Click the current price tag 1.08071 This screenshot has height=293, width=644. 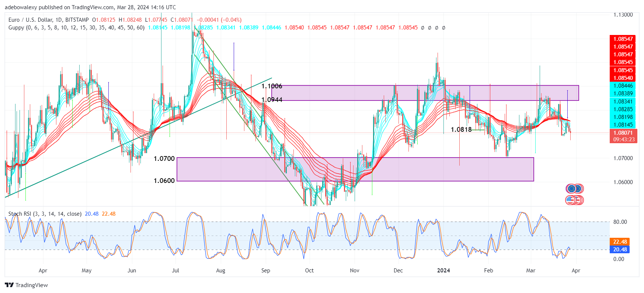pyautogui.click(x=623, y=133)
